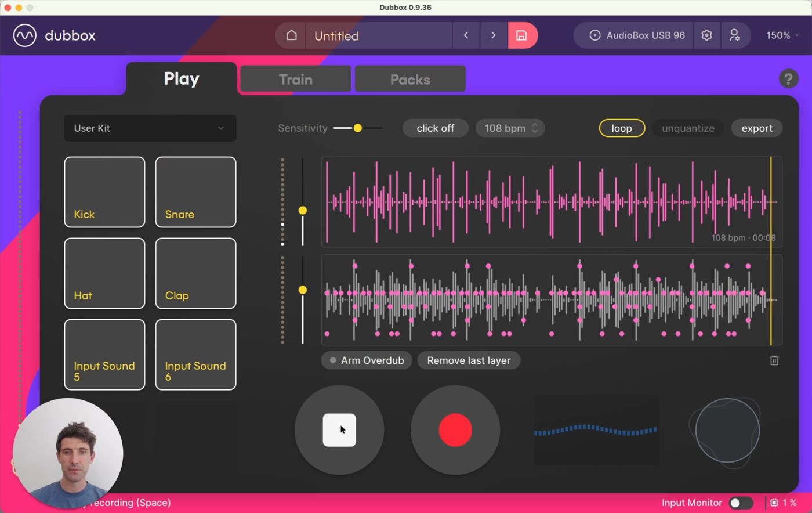Click the CPU usage icon in status bar
This screenshot has width=812, height=513.
[x=774, y=503]
